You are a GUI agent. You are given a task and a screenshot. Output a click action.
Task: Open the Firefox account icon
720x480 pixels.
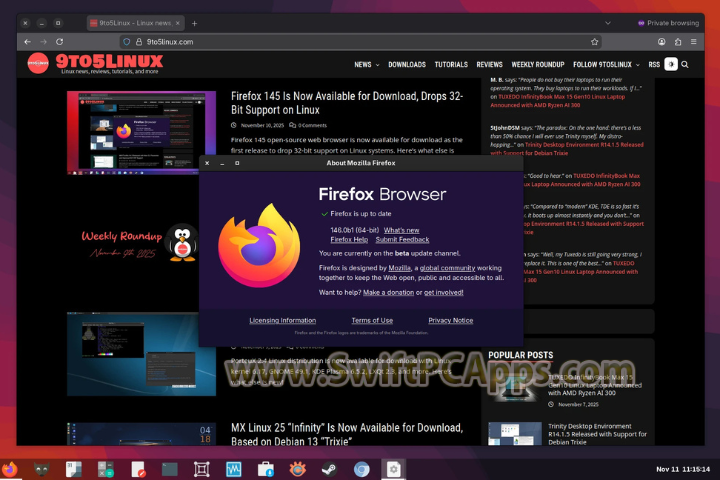click(662, 42)
